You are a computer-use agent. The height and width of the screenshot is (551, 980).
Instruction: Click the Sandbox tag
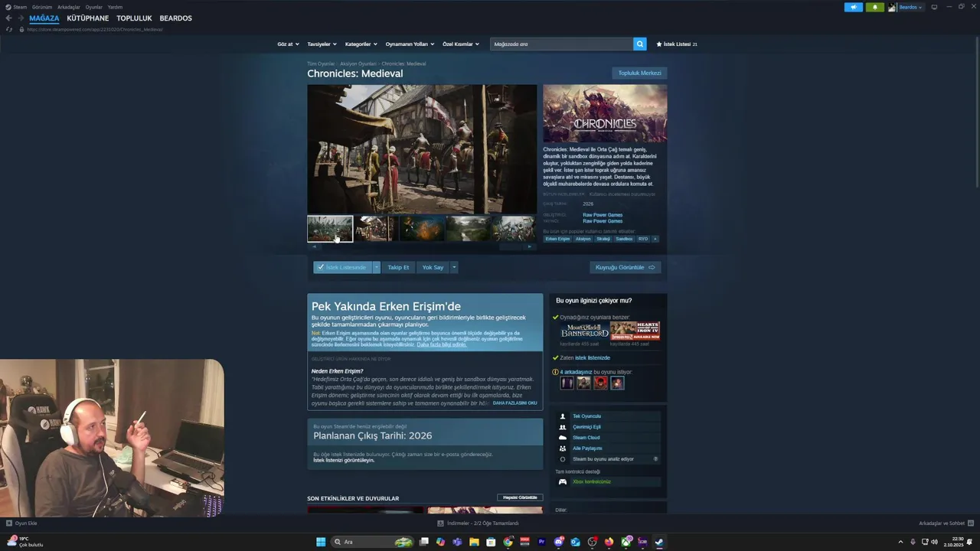(x=624, y=239)
